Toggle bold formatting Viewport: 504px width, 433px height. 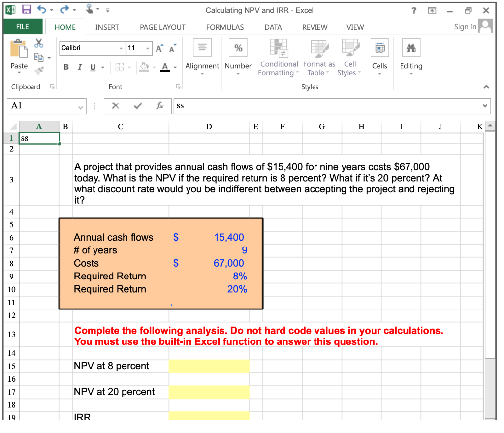66,67
